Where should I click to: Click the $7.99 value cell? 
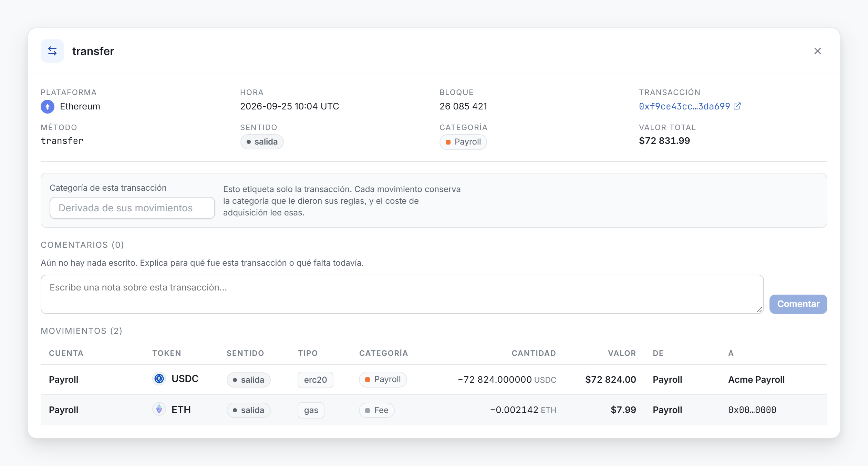pyautogui.click(x=623, y=410)
